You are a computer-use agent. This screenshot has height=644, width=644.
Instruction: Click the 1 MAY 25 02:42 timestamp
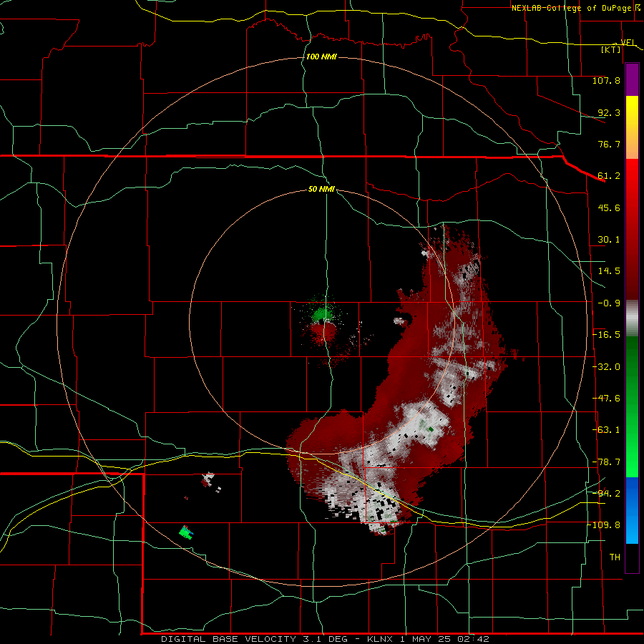tap(444, 640)
